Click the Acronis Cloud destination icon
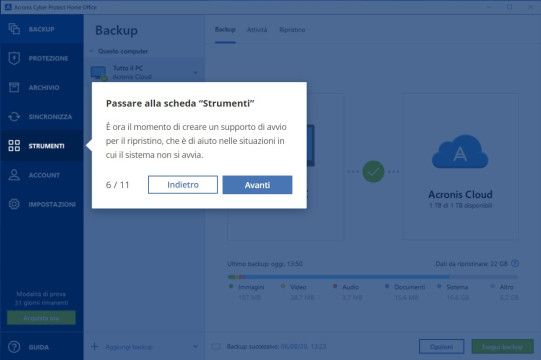 (460, 152)
